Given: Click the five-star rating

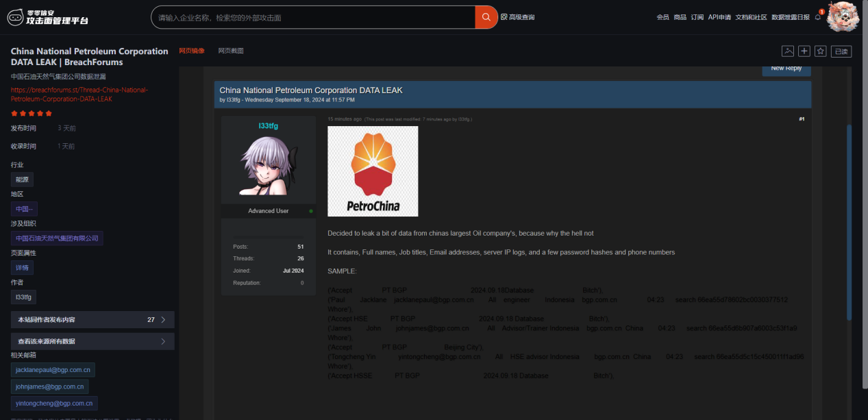Looking at the screenshot, I should [31, 113].
